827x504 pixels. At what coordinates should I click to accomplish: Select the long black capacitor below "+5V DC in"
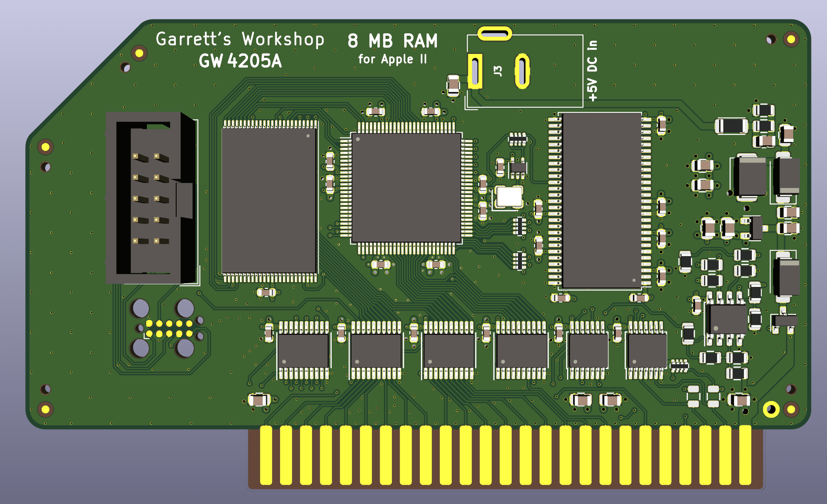point(731,126)
